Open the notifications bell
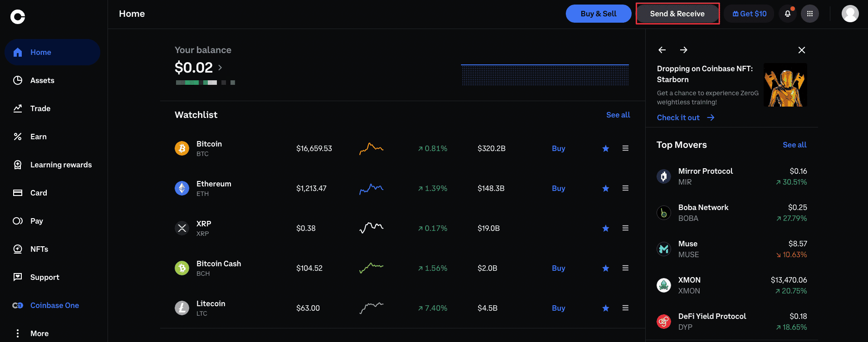 [x=788, y=14]
